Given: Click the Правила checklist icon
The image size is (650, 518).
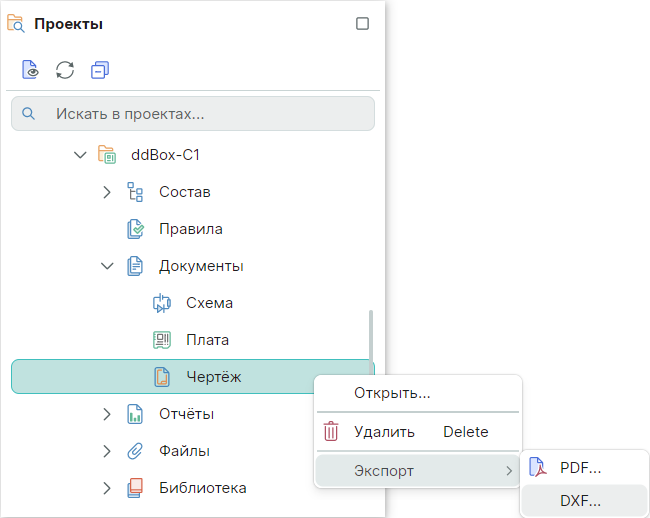Looking at the screenshot, I should 135,229.
